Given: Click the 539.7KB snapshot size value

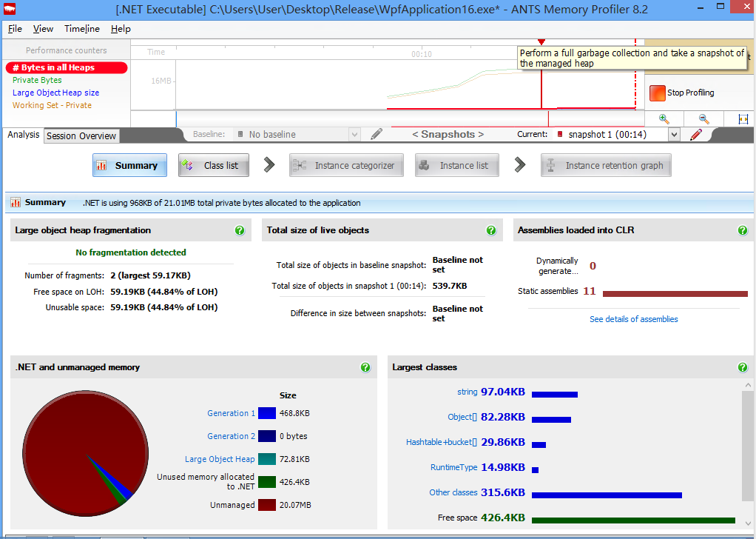Looking at the screenshot, I should (449, 286).
